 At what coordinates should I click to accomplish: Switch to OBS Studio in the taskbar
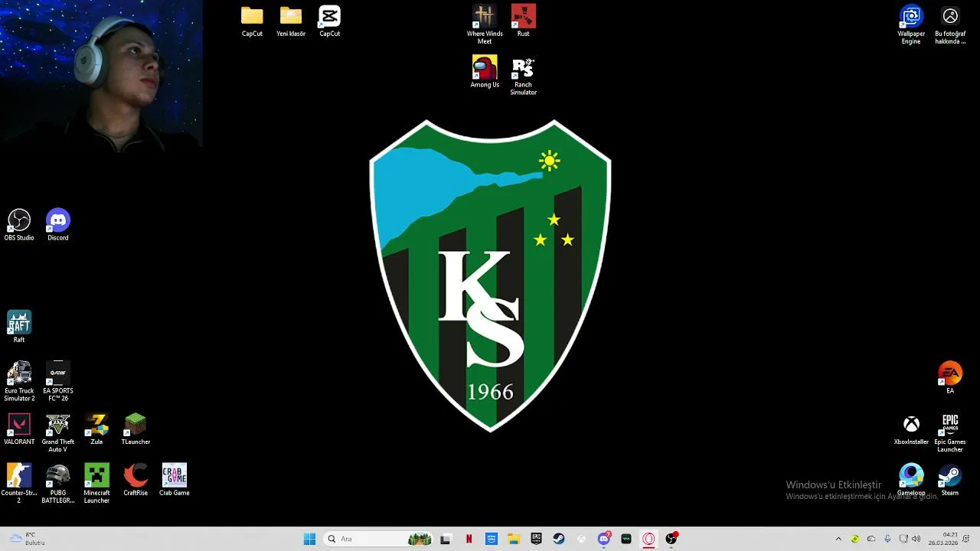pos(671,539)
